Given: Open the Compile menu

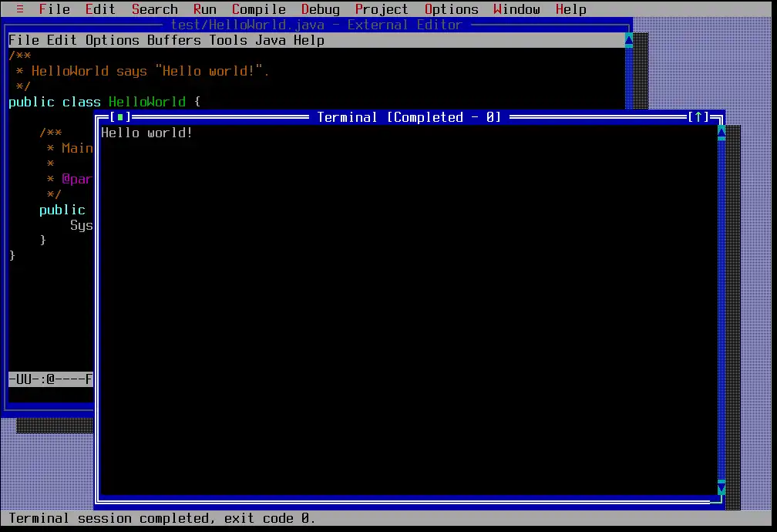Looking at the screenshot, I should (259, 9).
